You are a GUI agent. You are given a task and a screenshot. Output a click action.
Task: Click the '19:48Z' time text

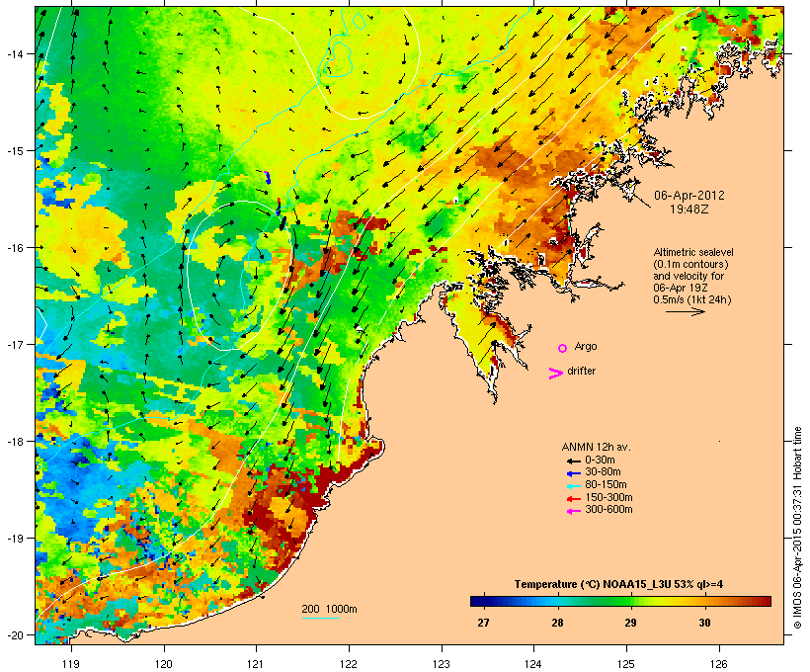pos(689,210)
